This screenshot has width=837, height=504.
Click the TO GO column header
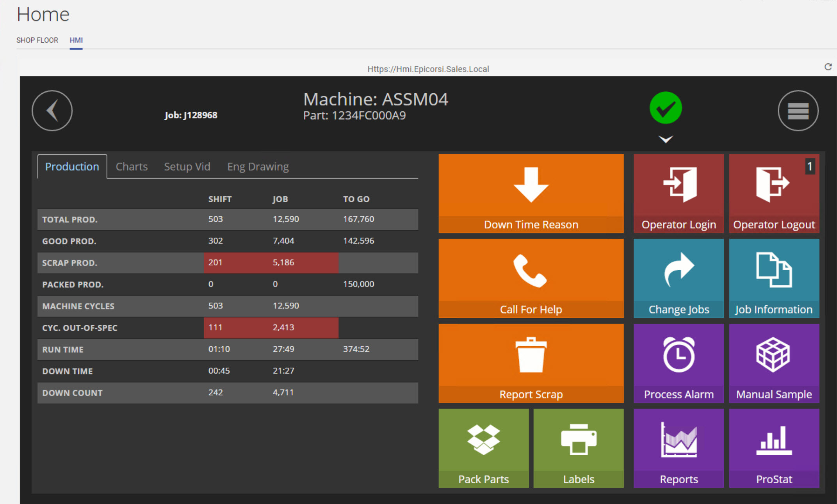tap(356, 199)
